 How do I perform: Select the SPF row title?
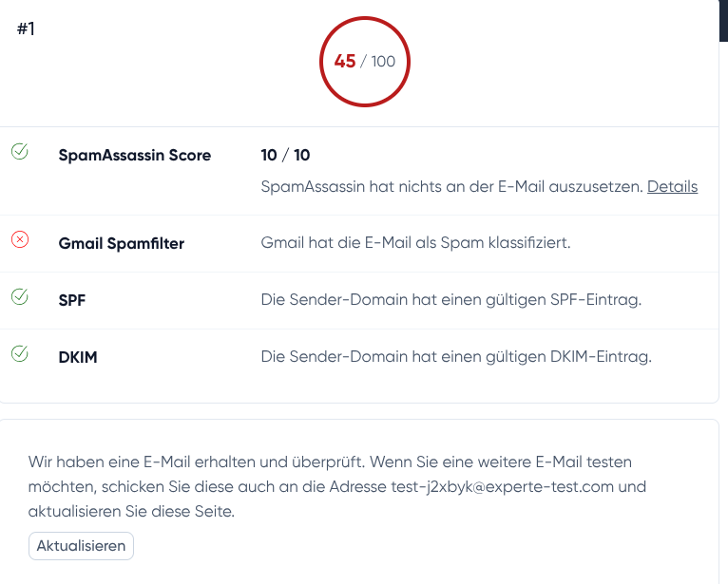[71, 300]
